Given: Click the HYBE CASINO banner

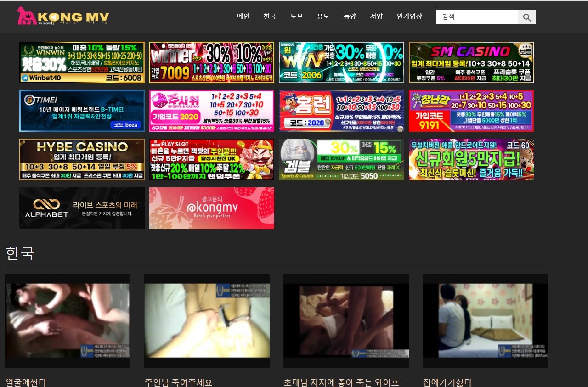Looking at the screenshot, I should click(x=82, y=160).
